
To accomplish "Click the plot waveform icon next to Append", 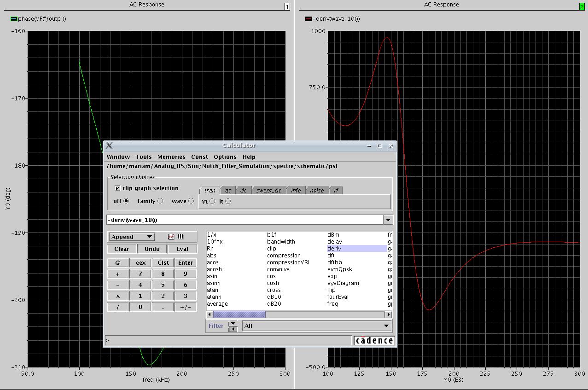I will [171, 237].
